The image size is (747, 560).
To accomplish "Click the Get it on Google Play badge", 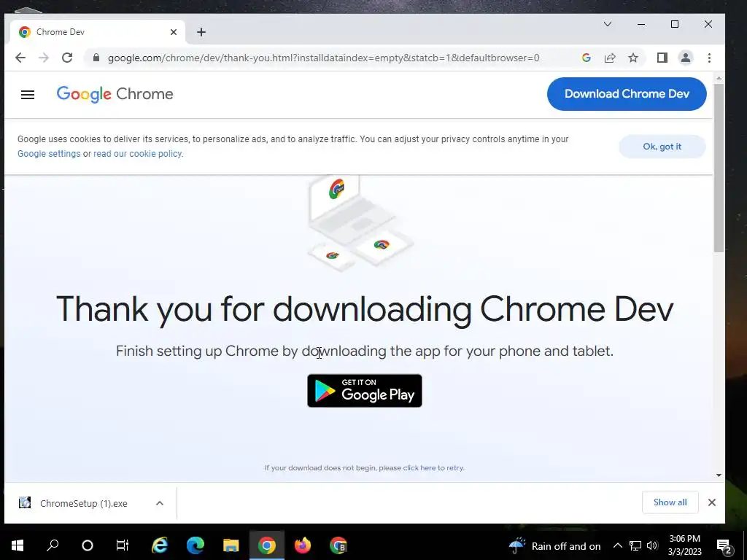I will (365, 391).
